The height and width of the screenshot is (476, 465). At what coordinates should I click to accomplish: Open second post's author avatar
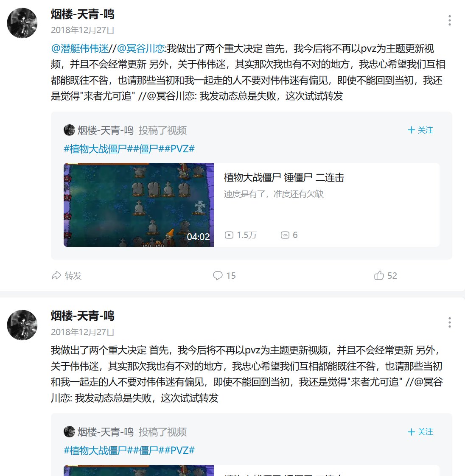tap(22, 325)
